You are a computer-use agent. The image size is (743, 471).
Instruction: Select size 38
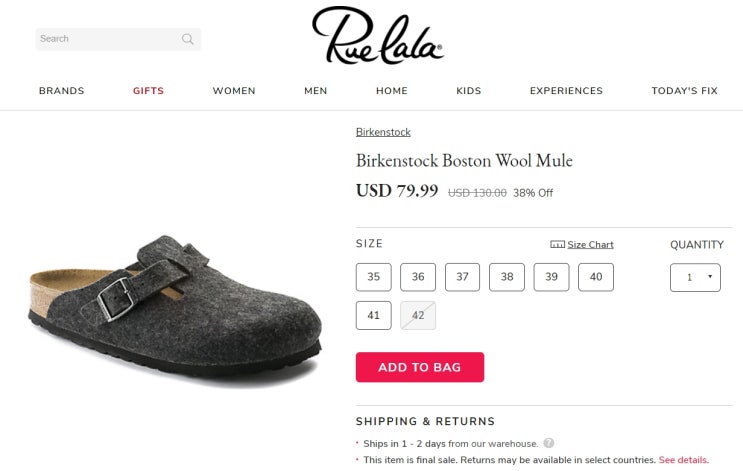[x=507, y=277]
